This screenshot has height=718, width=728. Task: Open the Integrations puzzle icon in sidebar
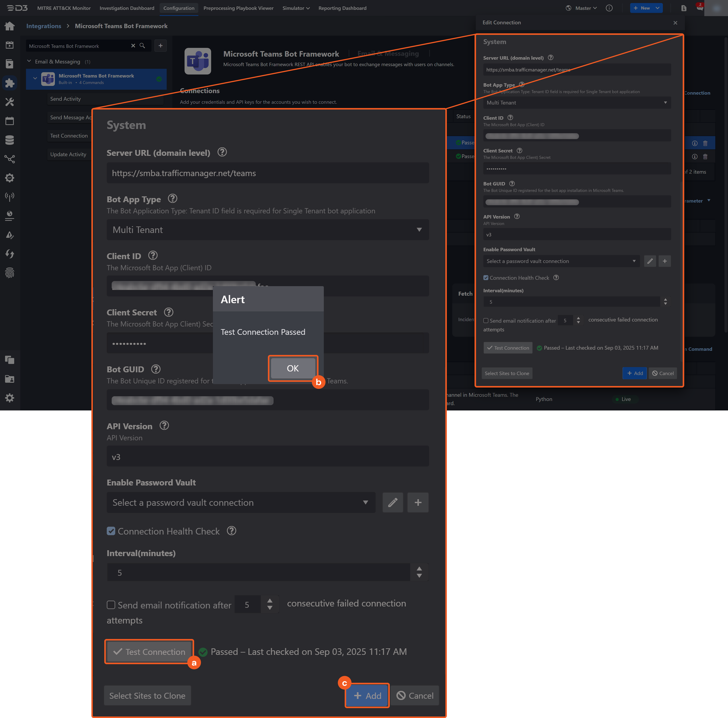tap(10, 83)
